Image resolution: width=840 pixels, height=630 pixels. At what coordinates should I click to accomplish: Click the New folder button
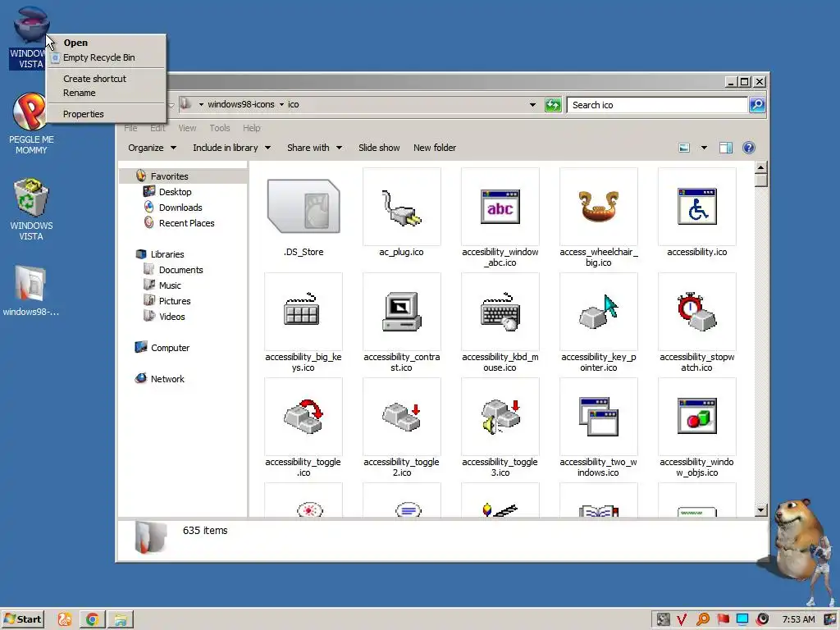tap(435, 148)
